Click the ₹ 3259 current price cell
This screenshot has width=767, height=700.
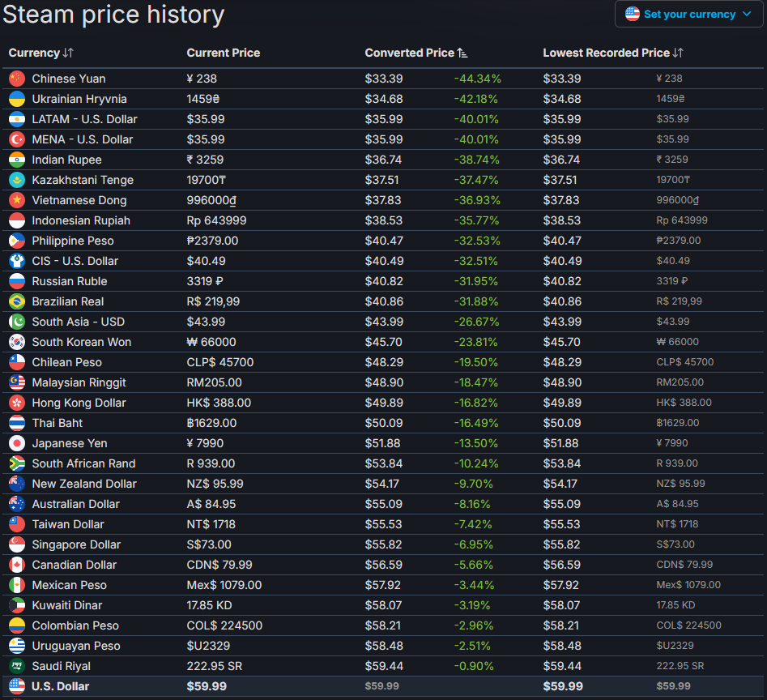click(205, 160)
